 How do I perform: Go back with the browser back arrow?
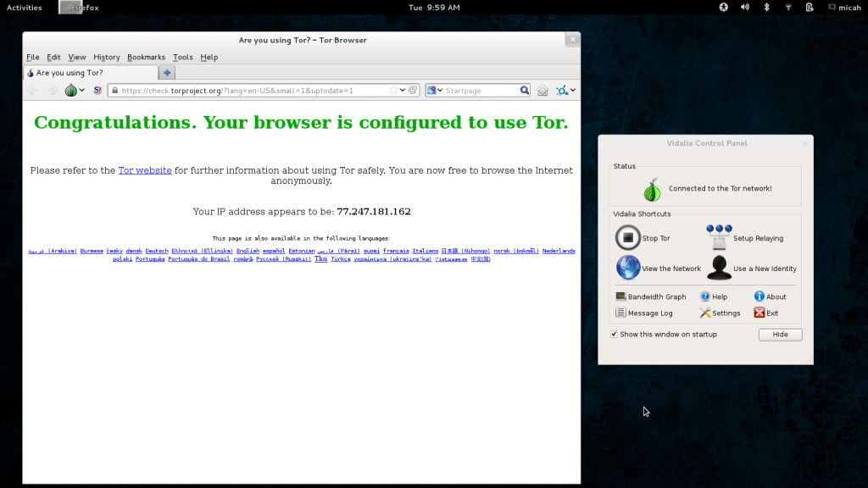(x=33, y=90)
